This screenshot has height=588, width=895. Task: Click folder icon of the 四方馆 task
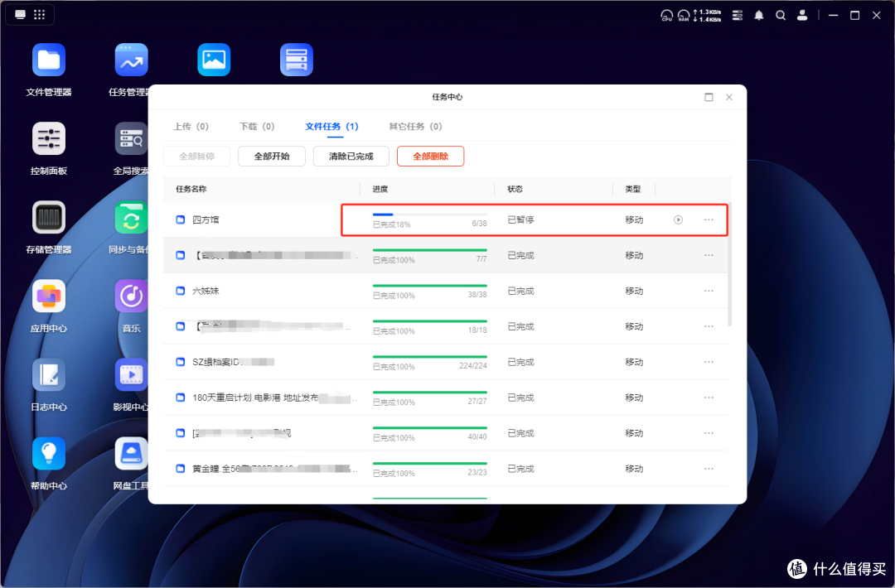pos(181,219)
